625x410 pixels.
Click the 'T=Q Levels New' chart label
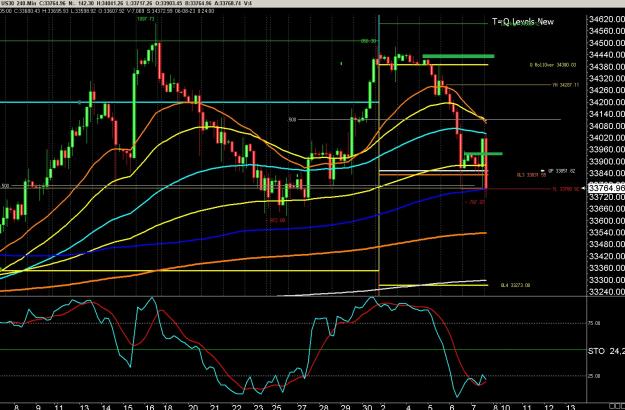tap(523, 22)
